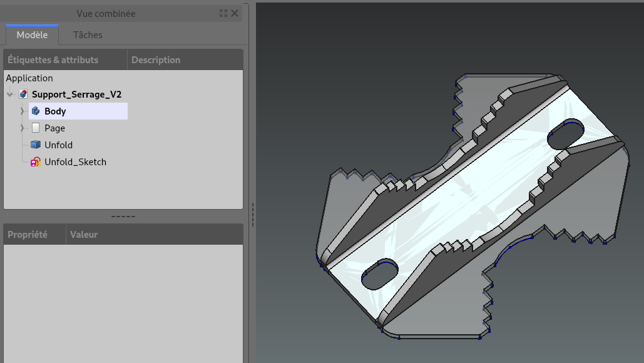The height and width of the screenshot is (363, 644).
Task: Click the Support_Serrage_V2 document icon
Action: (24, 95)
